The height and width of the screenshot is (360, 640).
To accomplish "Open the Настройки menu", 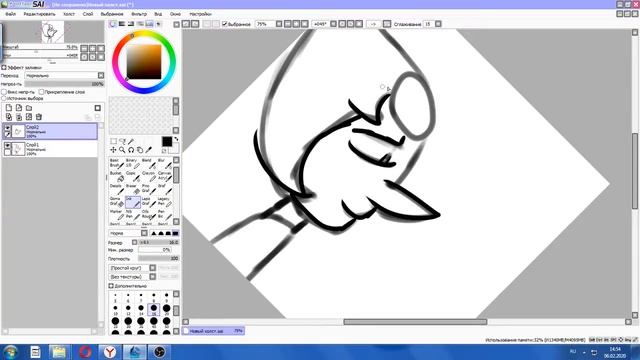I will pos(200,14).
